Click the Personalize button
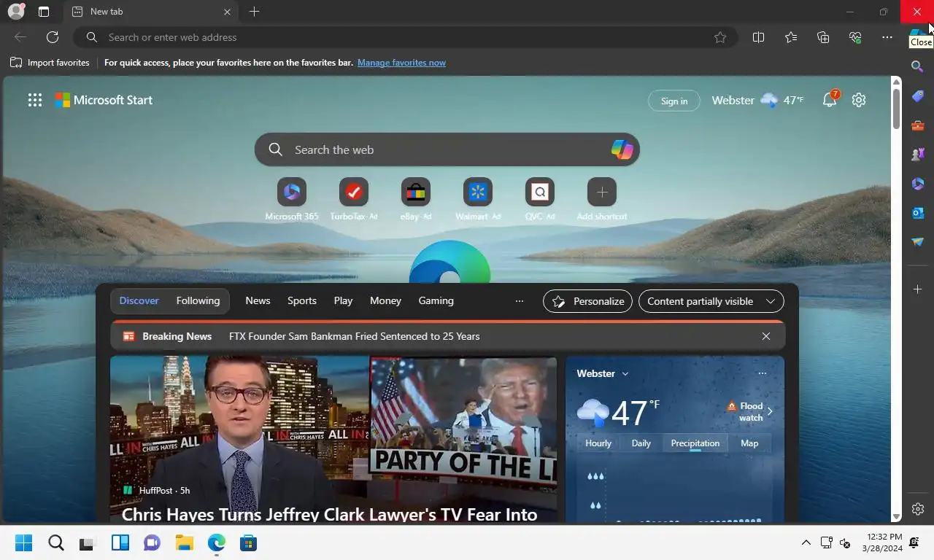Screen dimensions: 934x560 587,301
